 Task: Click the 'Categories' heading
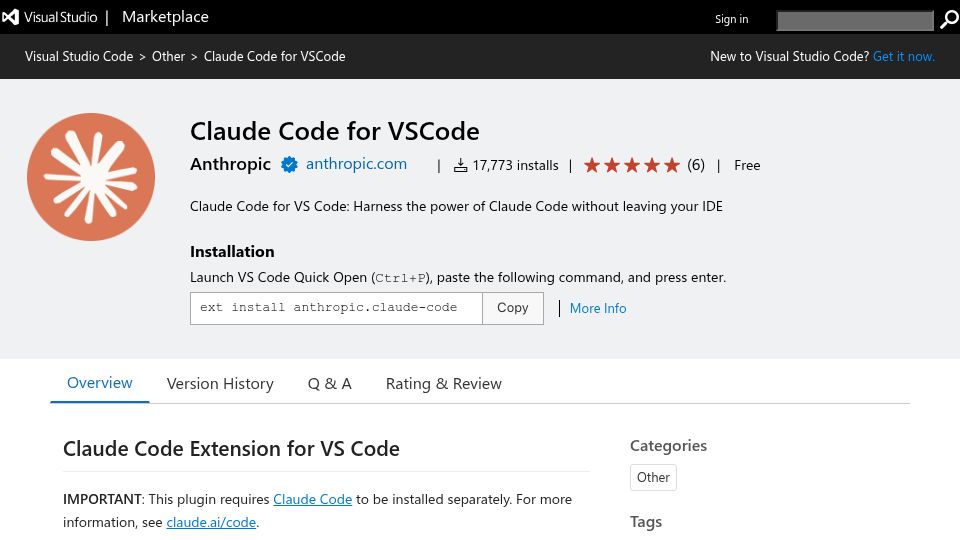click(669, 446)
